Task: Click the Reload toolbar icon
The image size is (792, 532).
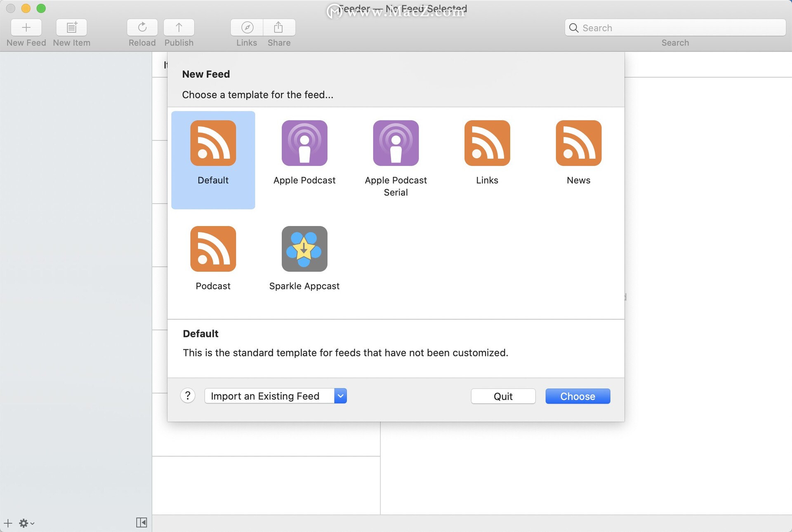Action: pos(141,27)
